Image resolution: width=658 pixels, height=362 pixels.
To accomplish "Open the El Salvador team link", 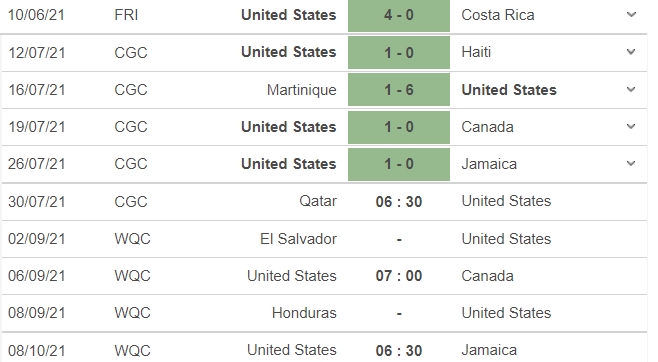I will (298, 239).
